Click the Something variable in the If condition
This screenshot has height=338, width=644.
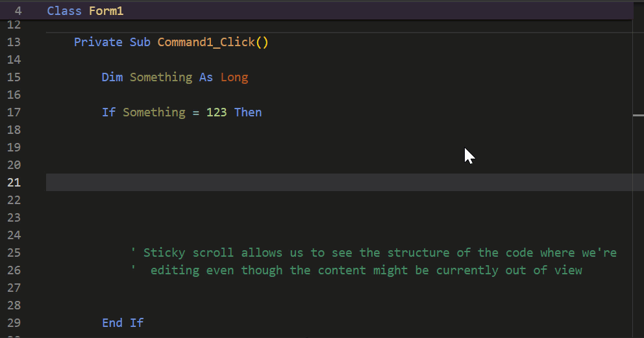coord(154,112)
